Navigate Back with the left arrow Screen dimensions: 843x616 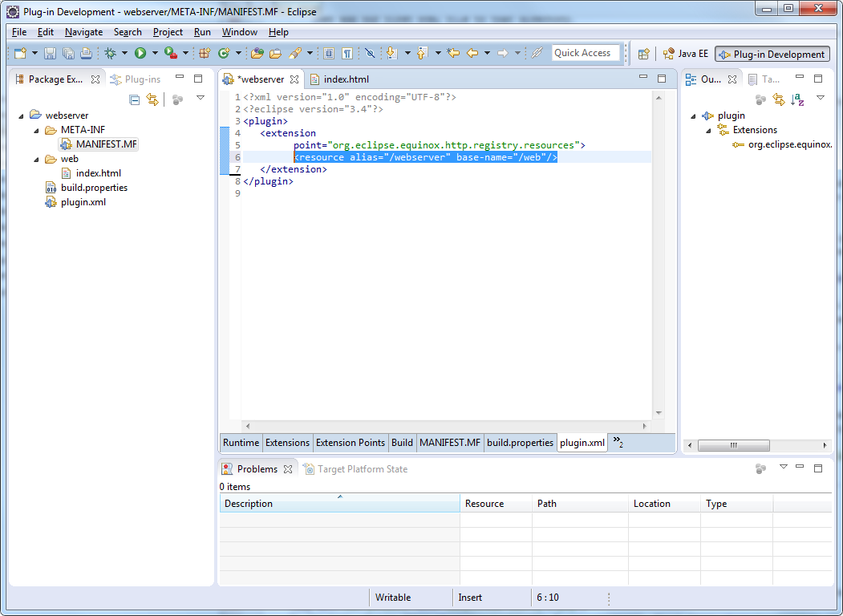[x=472, y=53]
